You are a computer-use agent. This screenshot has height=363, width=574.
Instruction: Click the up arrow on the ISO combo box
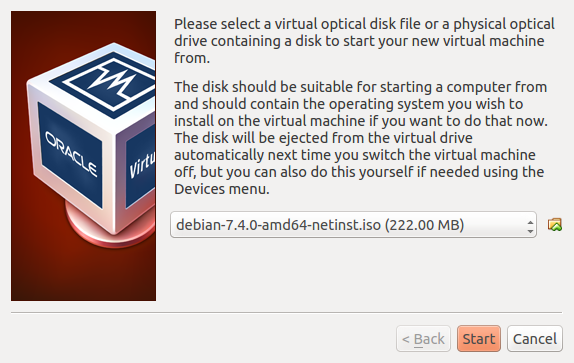click(530, 222)
